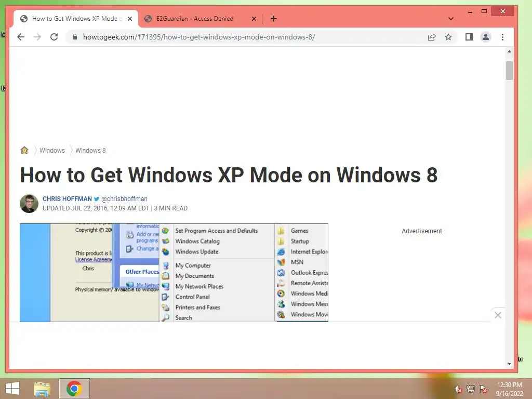The width and height of the screenshot is (532, 399).
Task: Share this page with the share icon
Action: [x=432, y=37]
